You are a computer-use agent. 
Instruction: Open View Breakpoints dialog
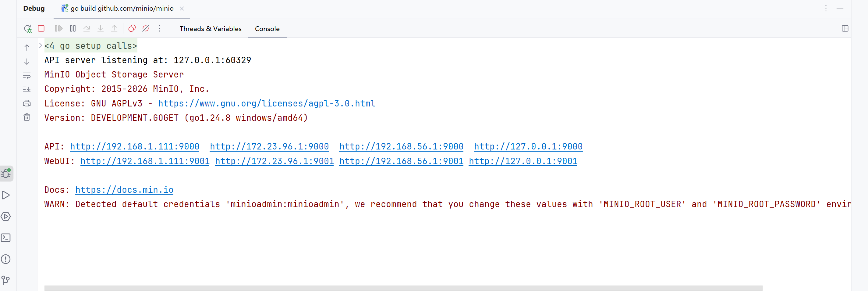click(132, 29)
